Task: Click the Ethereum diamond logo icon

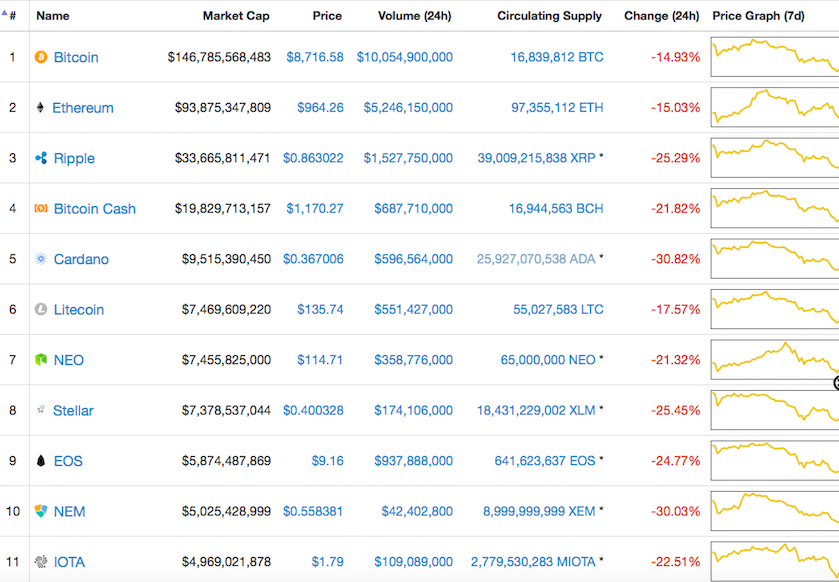Action: click(x=40, y=108)
